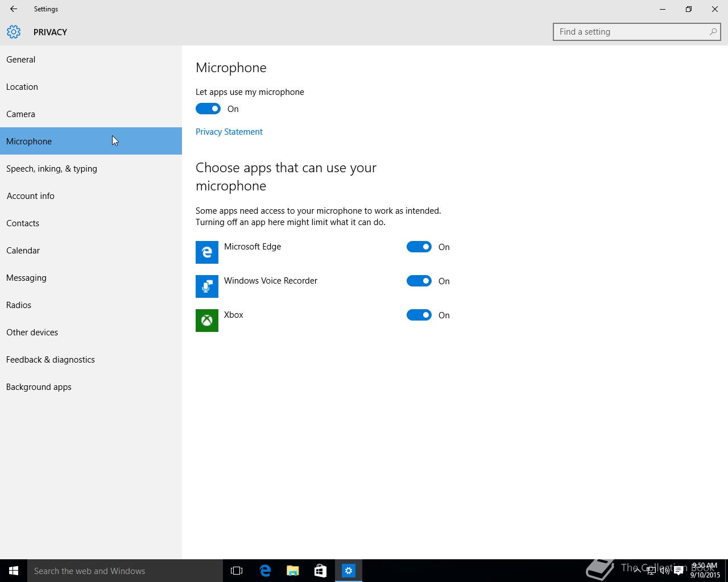Viewport: 728px width, 582px height.
Task: Click Search the web and Windows box
Action: point(125,571)
